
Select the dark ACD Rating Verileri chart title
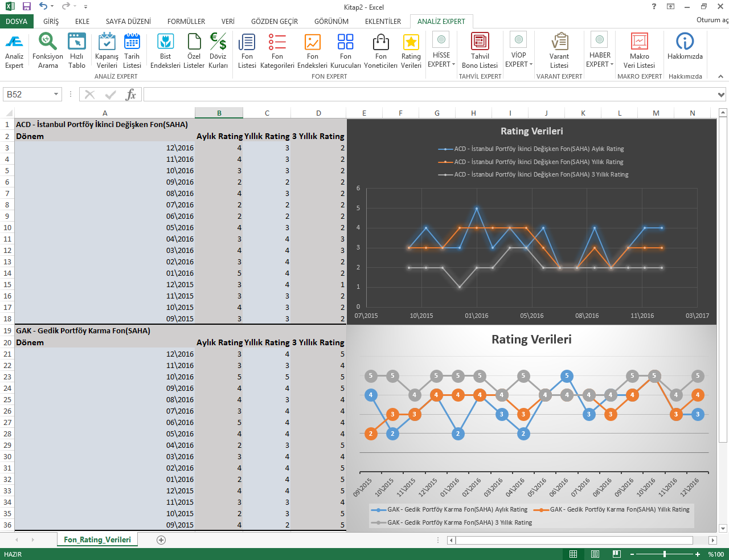coord(532,131)
